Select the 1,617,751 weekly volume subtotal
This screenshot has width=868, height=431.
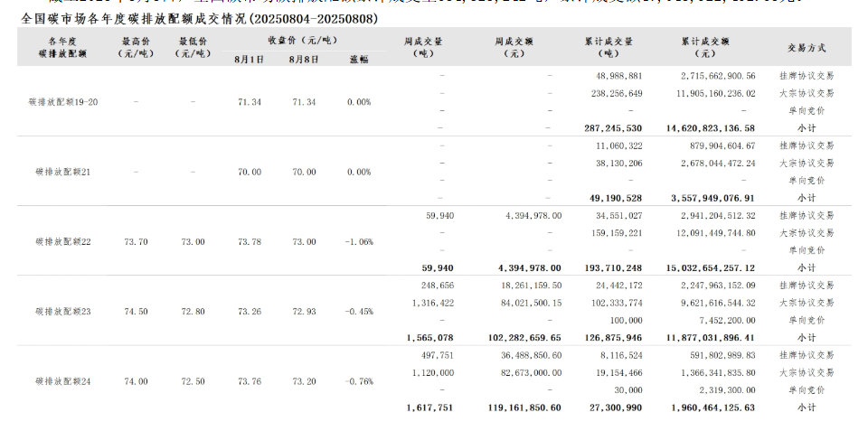pos(430,408)
